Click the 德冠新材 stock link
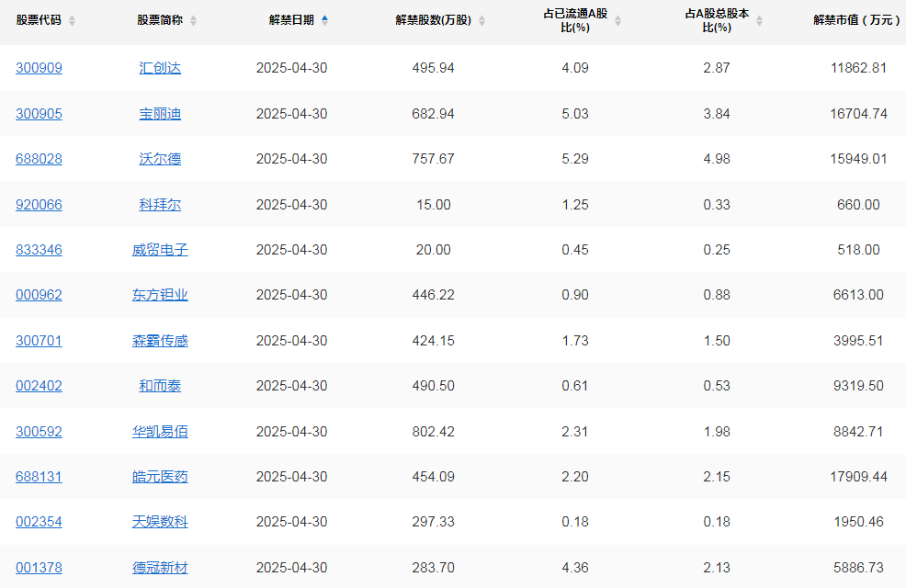The height and width of the screenshot is (588, 906). pyautogui.click(x=160, y=568)
